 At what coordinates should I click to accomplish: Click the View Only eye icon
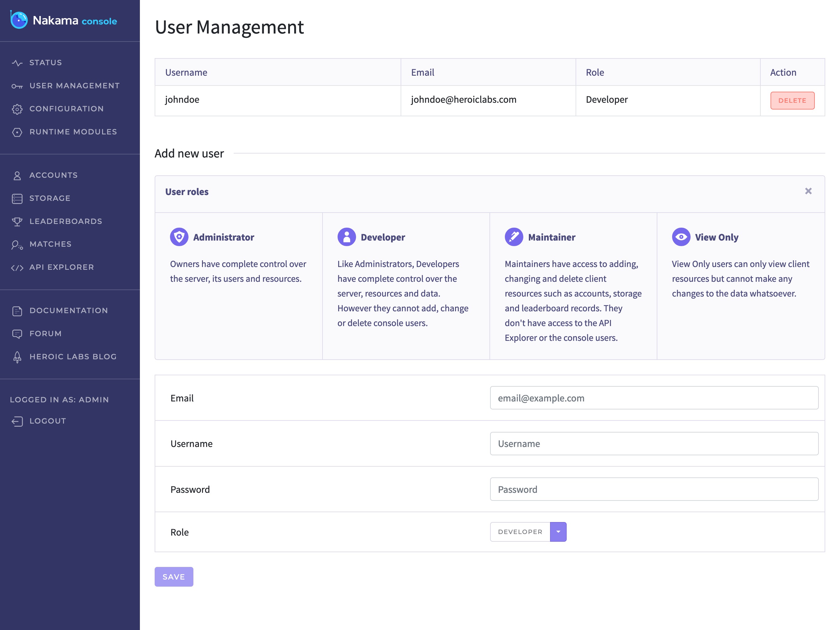[x=681, y=237]
